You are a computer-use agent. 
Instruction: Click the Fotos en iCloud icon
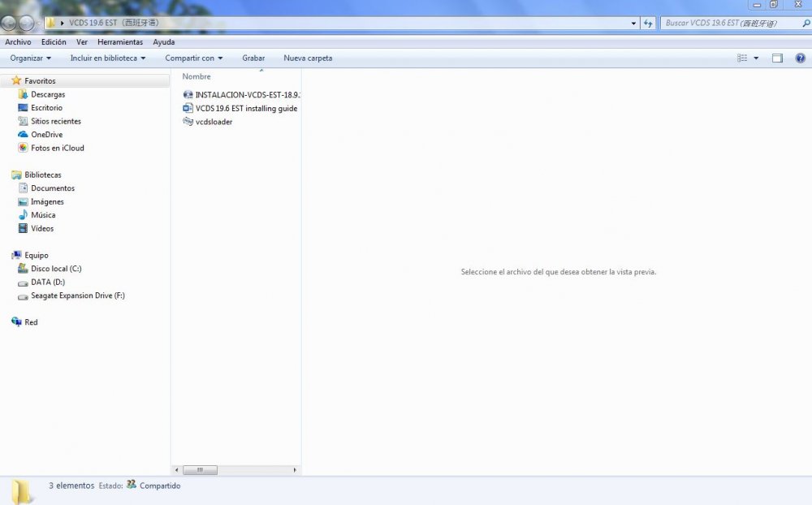click(23, 148)
